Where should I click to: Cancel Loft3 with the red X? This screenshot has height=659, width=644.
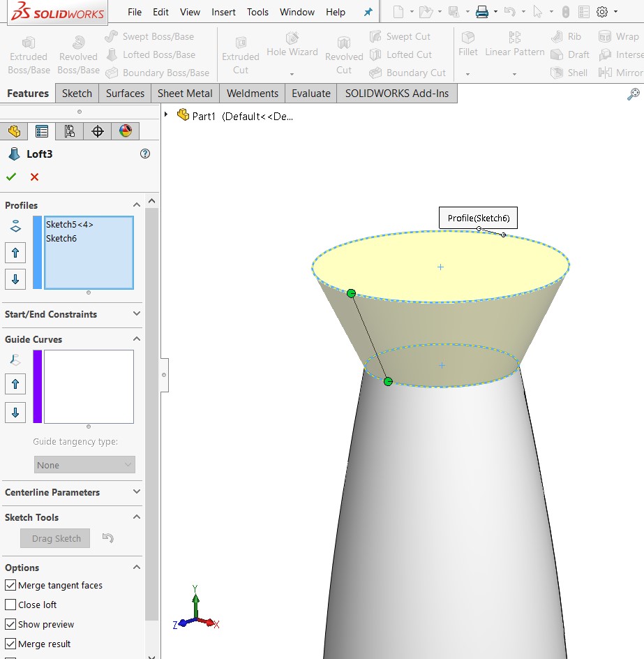pos(34,177)
